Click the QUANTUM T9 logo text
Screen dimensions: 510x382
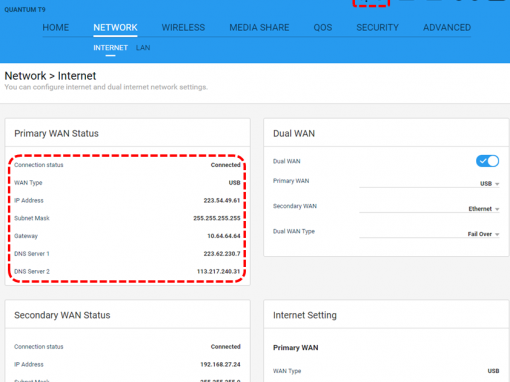pos(25,9)
